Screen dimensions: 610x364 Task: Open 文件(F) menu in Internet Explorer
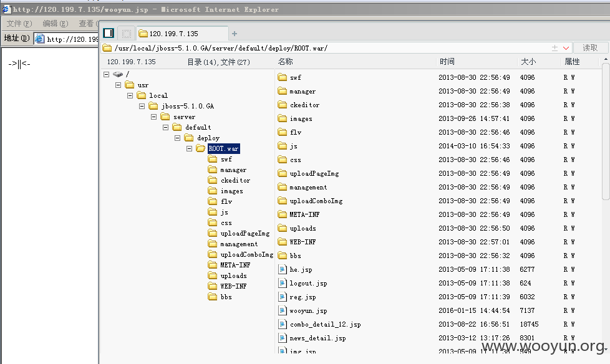tap(19, 23)
